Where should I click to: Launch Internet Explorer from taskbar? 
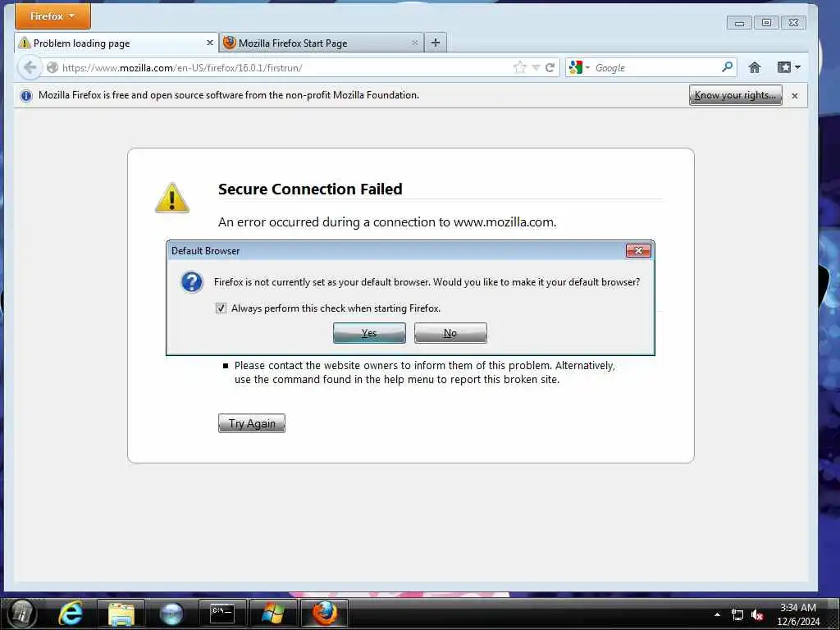coord(71,614)
